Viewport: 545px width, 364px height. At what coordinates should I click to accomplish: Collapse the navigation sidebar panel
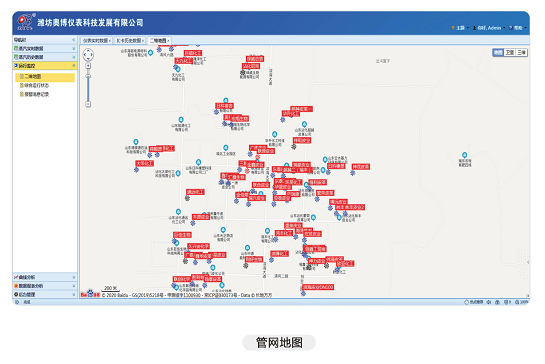pyautogui.click(x=73, y=40)
